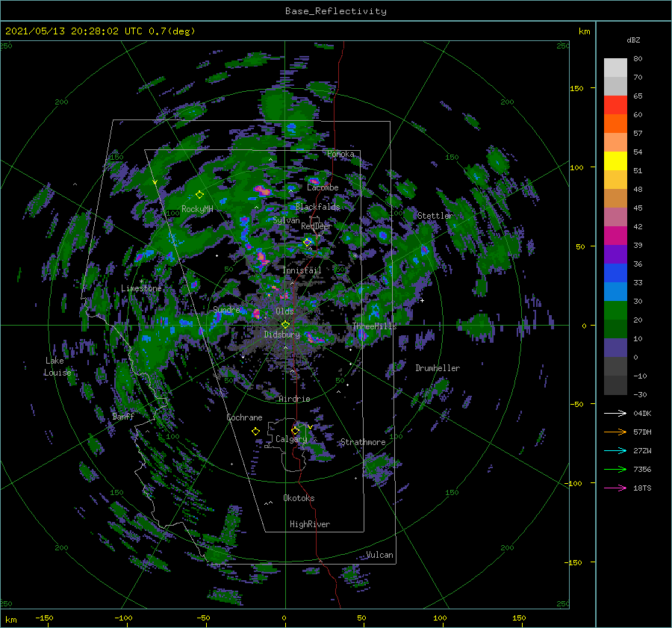Click the Lake Louise label
Viewport: 672px width, 628px height.
(57, 367)
